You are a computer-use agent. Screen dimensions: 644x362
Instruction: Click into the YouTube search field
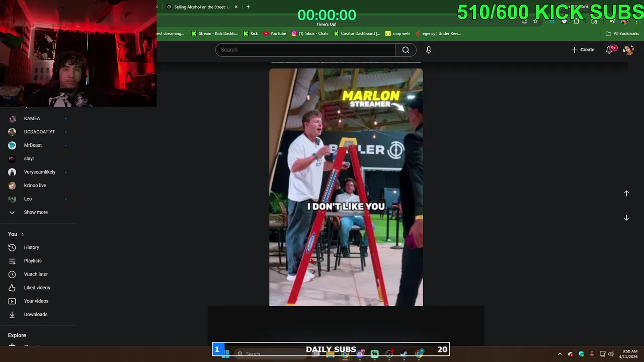coord(305,50)
